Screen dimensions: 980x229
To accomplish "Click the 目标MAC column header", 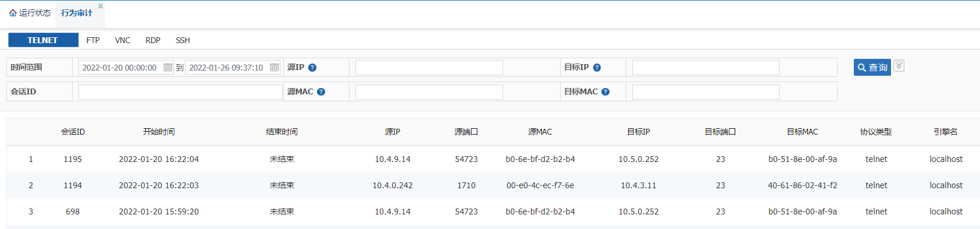I will point(803,132).
